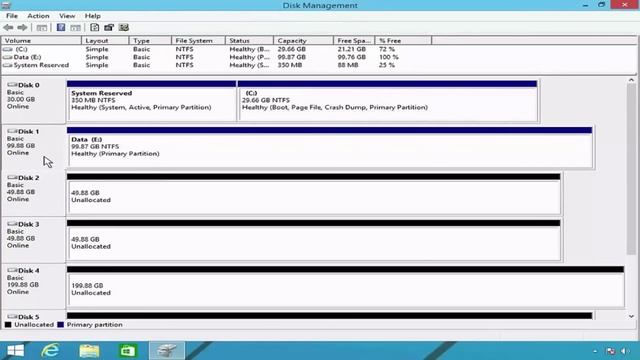Screen dimensions: 640x360
Task: Click the Disk 1 disk icon
Action: (12, 131)
